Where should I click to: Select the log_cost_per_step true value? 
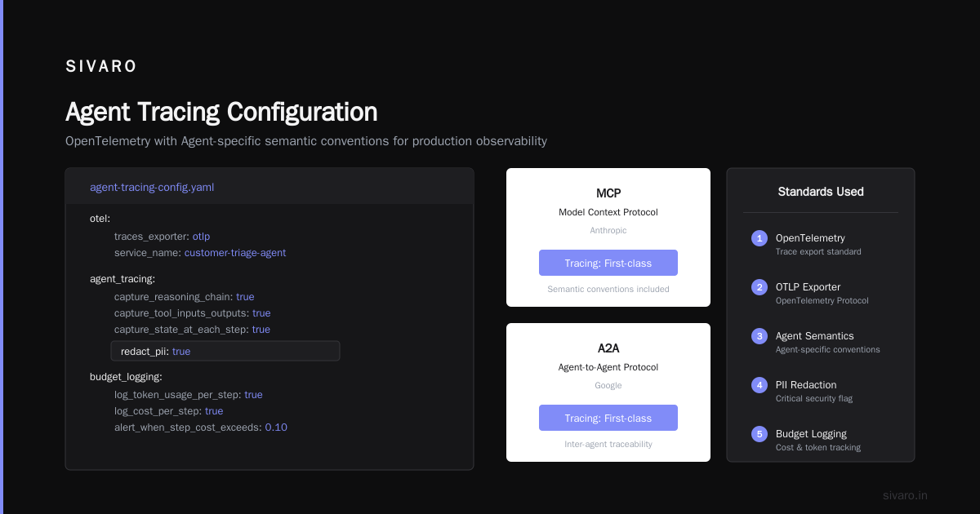pos(214,411)
